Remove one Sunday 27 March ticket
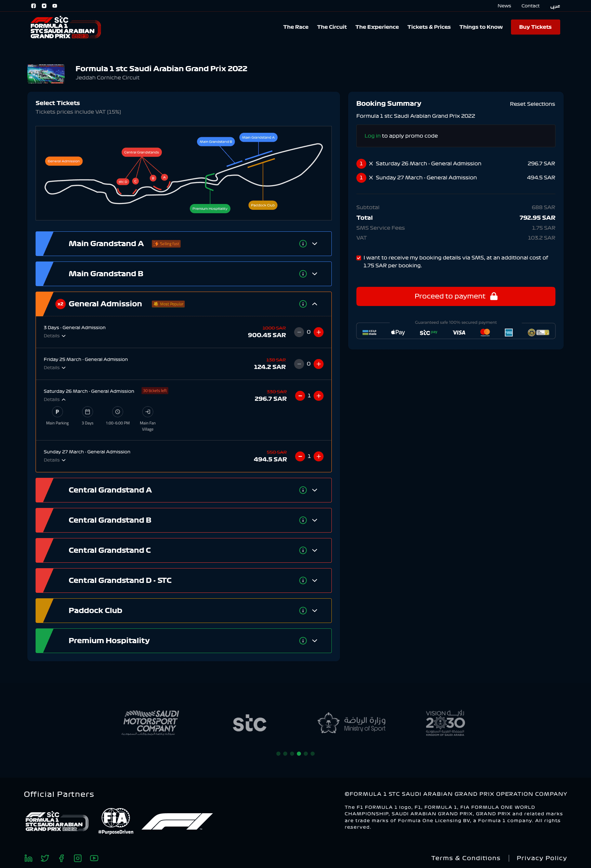The width and height of the screenshot is (591, 868). (300, 456)
